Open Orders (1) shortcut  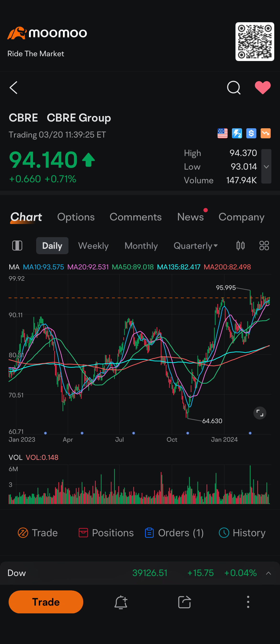[x=174, y=533]
